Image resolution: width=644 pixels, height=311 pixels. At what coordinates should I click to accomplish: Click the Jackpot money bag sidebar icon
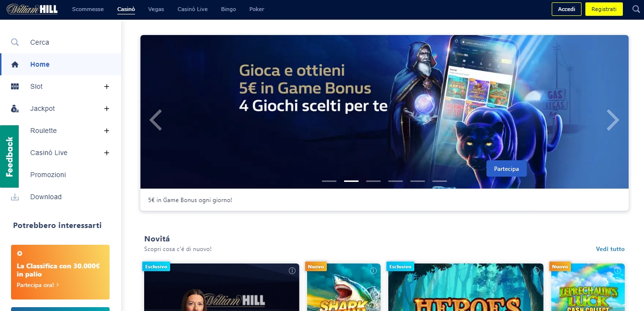[x=15, y=108]
